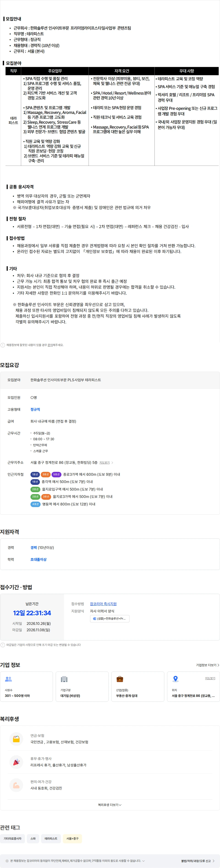220x868 pixels.
Task: Expand 복리후생 더보기
Action: point(110,805)
